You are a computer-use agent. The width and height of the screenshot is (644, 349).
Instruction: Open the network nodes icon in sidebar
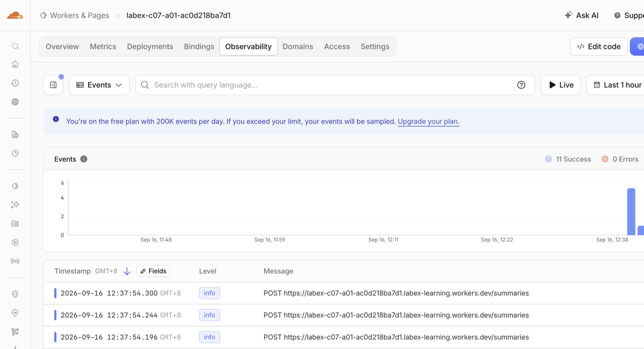tap(15, 331)
